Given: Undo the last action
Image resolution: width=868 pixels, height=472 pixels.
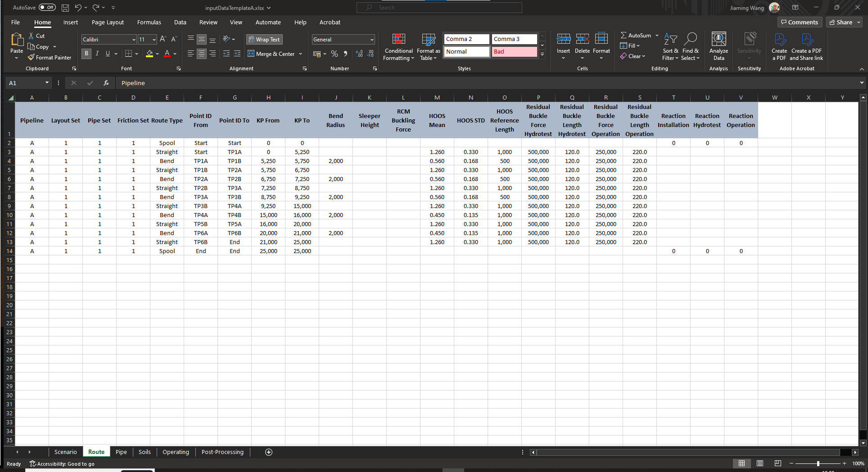Looking at the screenshot, I should click(x=78, y=8).
